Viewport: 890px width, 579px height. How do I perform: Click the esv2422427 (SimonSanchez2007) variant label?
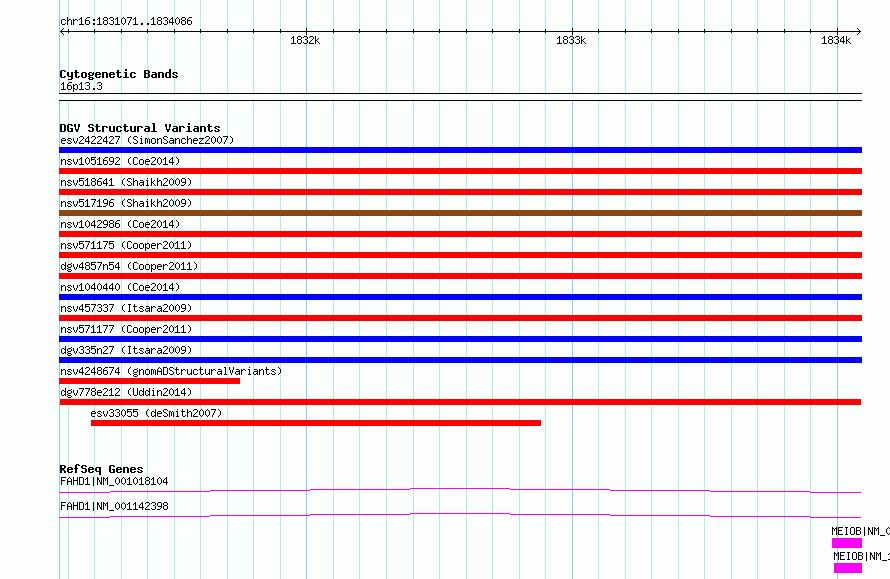[147, 140]
